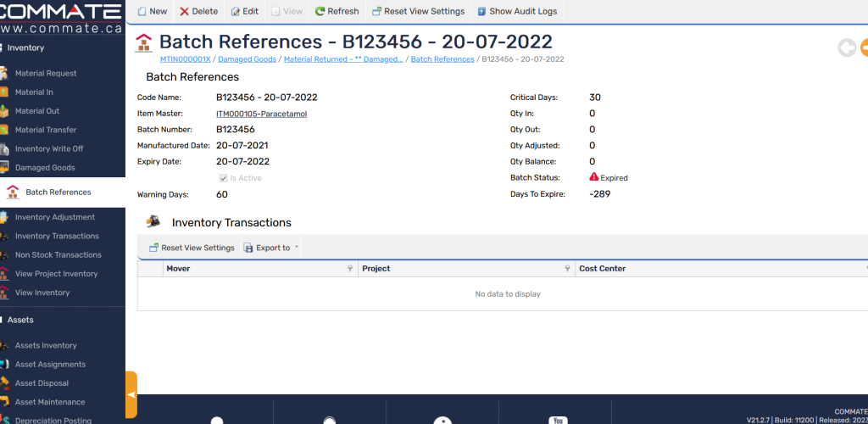Viewport: 868px width, 424px height.
Task: Open the Export to dropdown
Action: click(271, 248)
